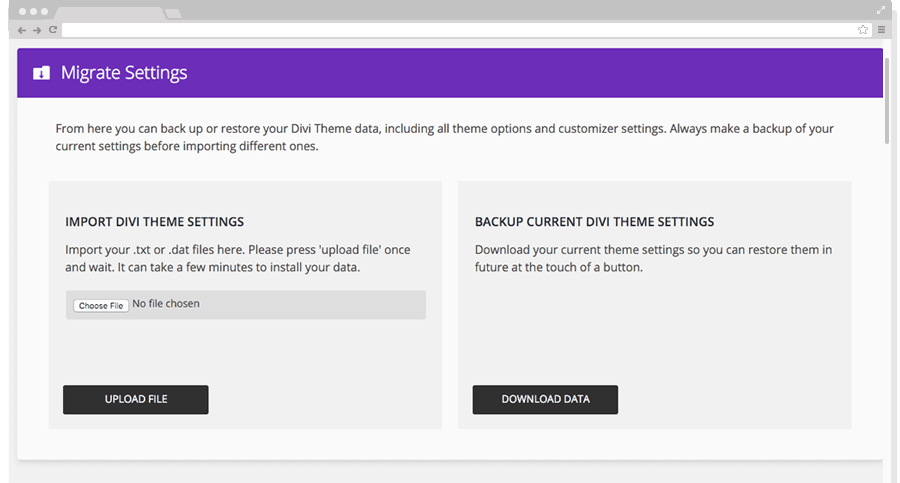
Task: Focus the browser address bar
Action: click(459, 30)
